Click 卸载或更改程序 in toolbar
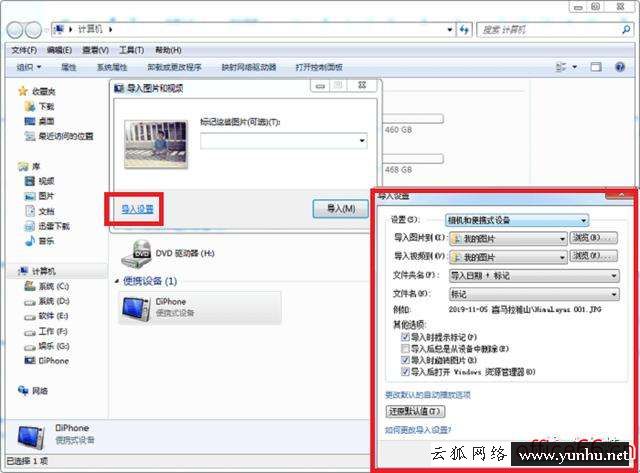 (174, 67)
